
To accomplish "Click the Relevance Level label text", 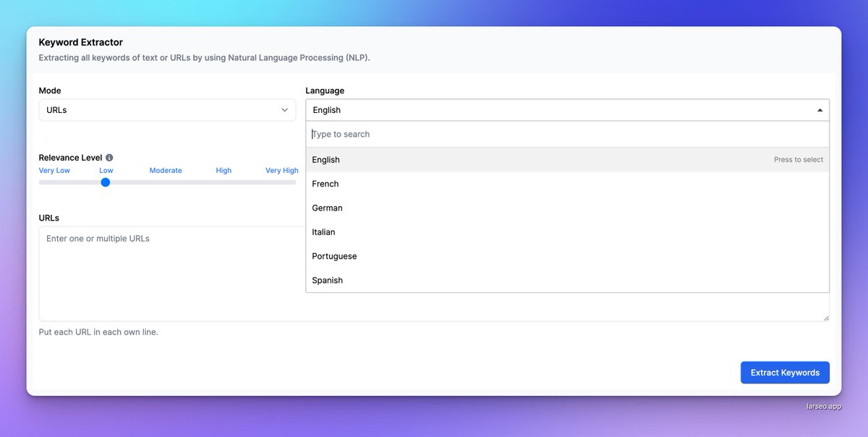I will [70, 158].
